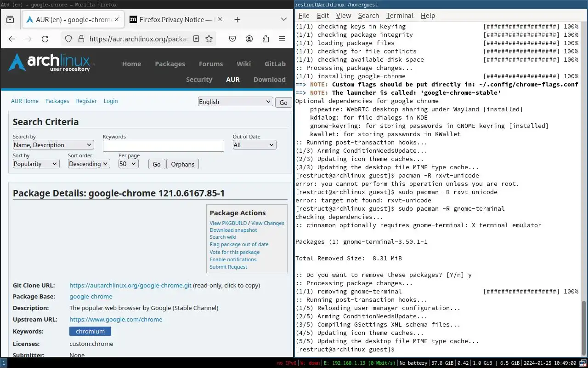
Task: Open Firefox hamburger application menu
Action: click(282, 39)
